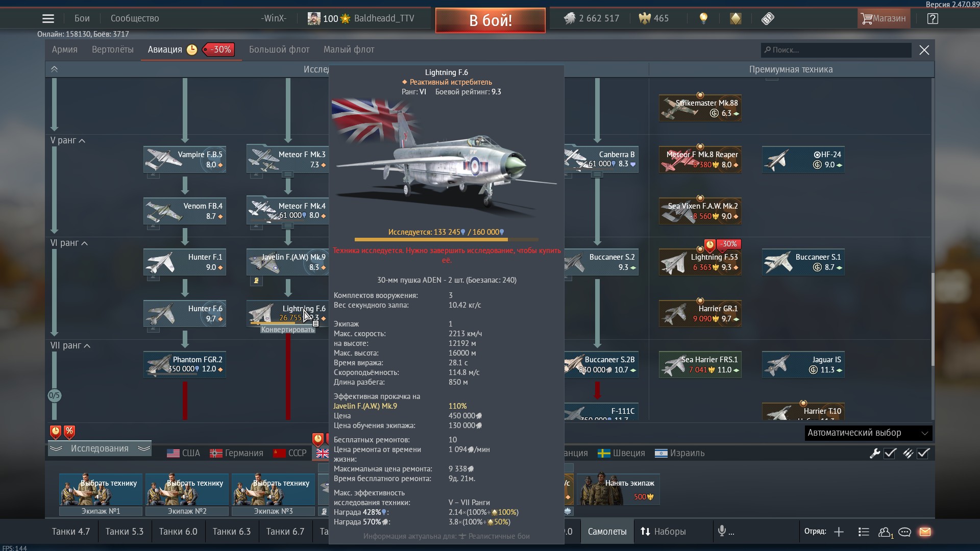Select the Jaguar IS premium vehicle

(x=803, y=364)
